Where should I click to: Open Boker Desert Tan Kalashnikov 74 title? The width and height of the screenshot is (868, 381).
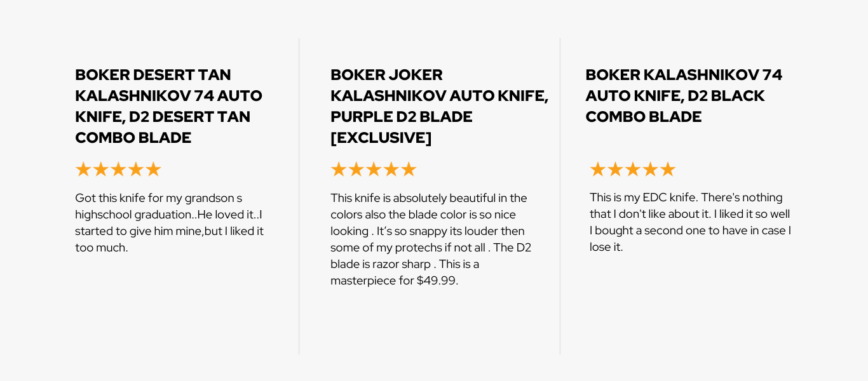[168, 106]
